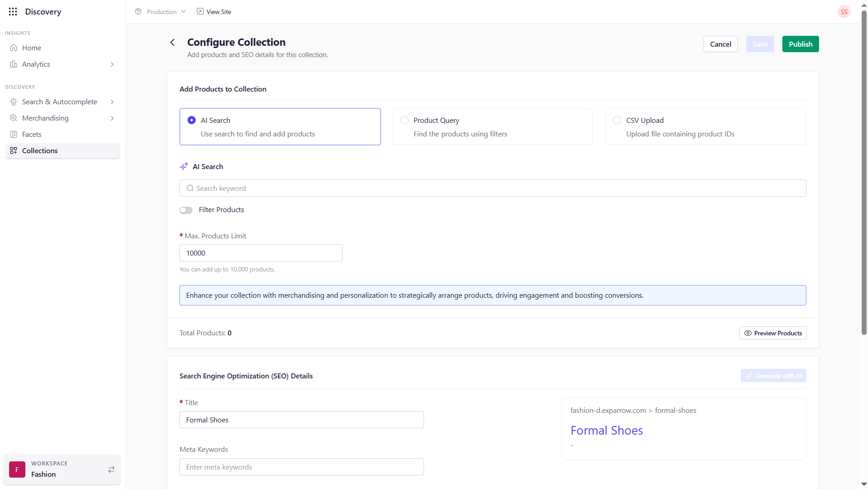The height and width of the screenshot is (489, 868).
Task: Open Collections in the sidebar
Action: (x=40, y=151)
